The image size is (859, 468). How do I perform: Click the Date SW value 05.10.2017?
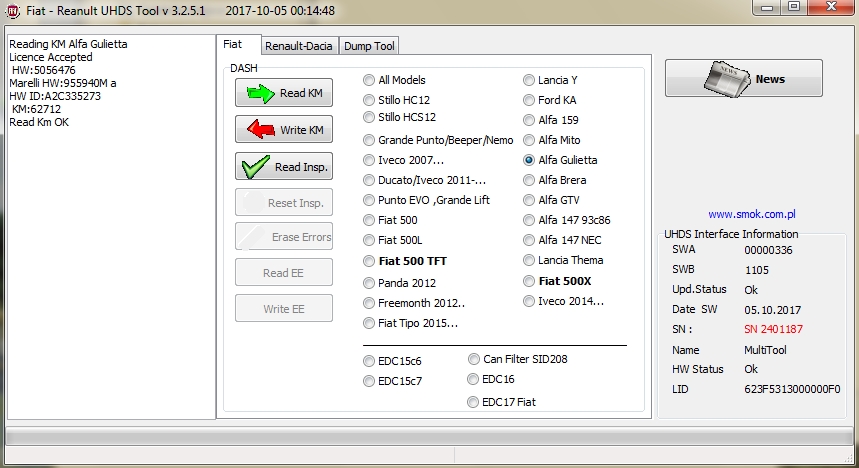point(772,310)
